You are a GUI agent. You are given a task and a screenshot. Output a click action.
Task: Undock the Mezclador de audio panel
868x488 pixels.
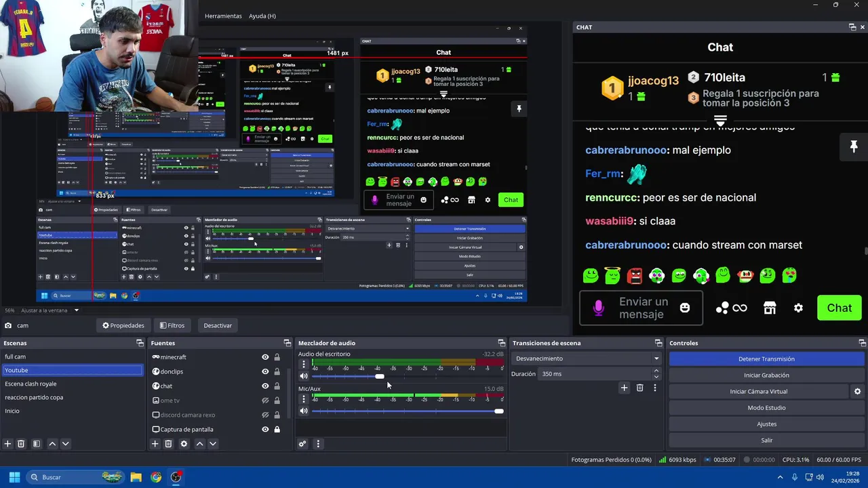click(502, 343)
